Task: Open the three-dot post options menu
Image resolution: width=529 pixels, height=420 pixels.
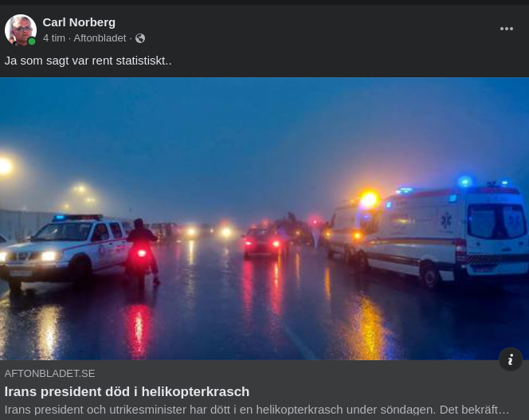Action: (507, 29)
